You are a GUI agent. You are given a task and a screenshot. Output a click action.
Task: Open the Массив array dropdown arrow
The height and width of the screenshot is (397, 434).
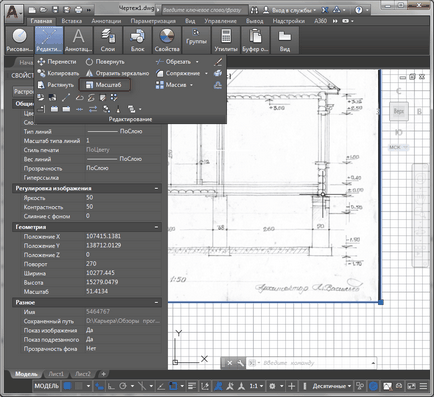coord(191,85)
